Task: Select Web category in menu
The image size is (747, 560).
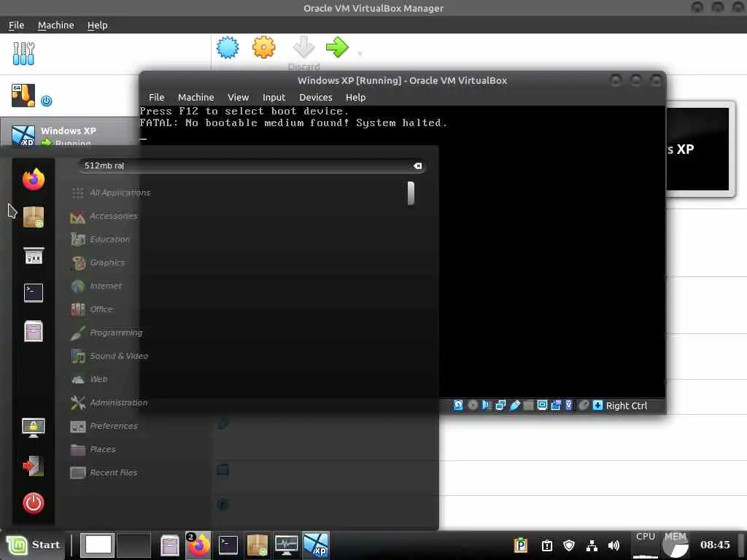Action: (89, 379)
